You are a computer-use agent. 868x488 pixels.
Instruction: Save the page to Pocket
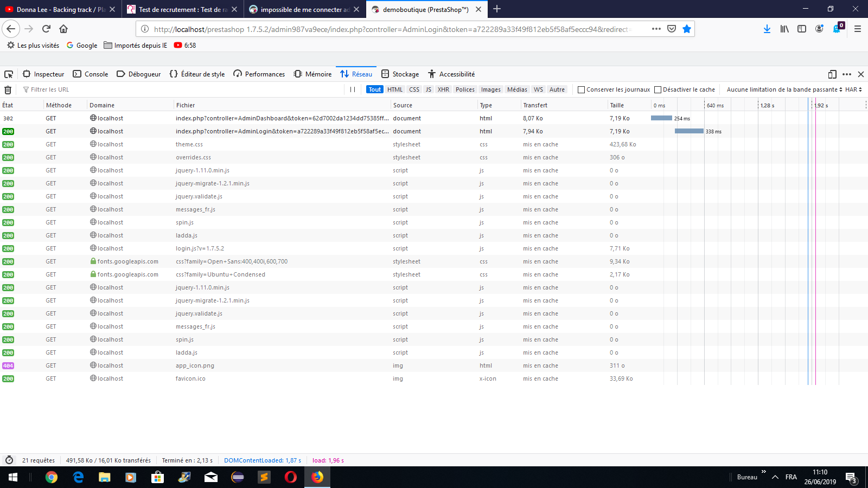[672, 29]
